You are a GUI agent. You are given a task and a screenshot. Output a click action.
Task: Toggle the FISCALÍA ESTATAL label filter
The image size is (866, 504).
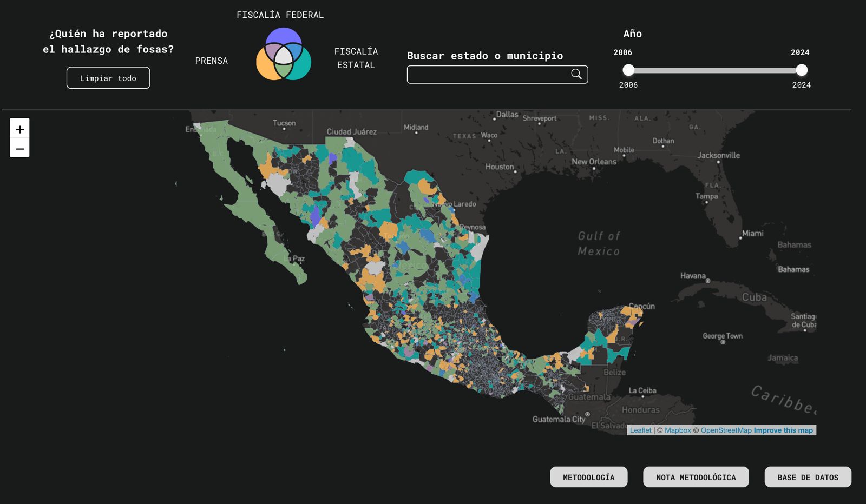[x=356, y=58]
